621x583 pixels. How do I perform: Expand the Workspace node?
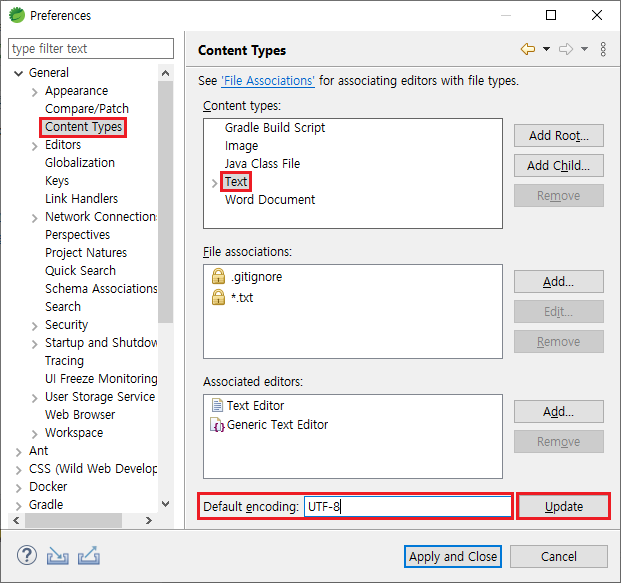34,434
